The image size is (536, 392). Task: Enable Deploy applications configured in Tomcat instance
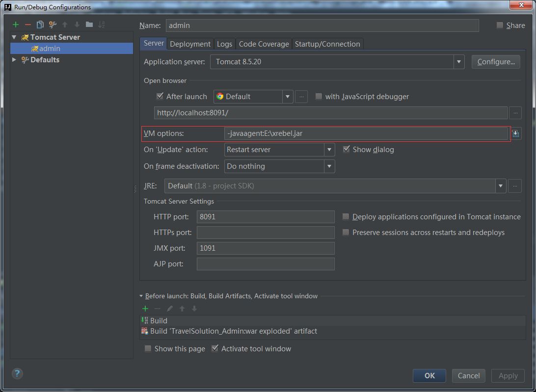point(346,217)
